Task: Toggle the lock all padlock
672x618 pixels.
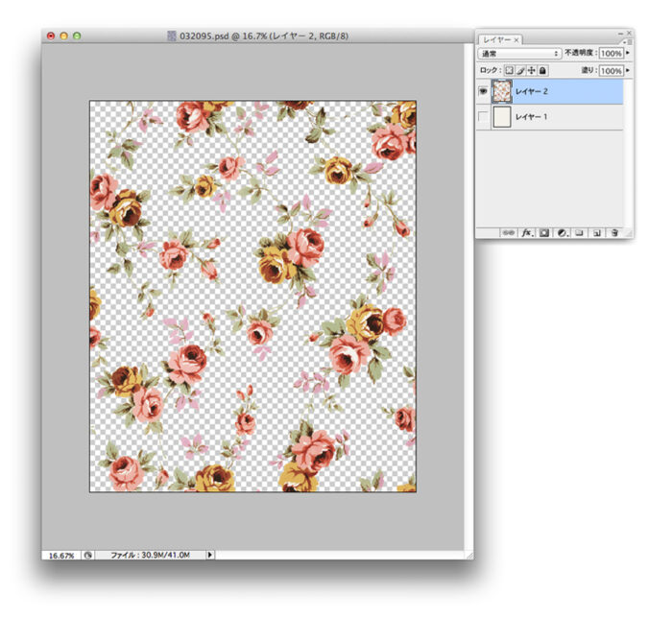Action: (x=542, y=71)
